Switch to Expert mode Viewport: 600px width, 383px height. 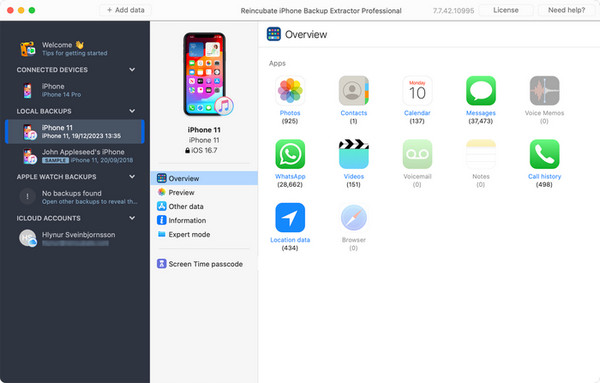pos(204,235)
